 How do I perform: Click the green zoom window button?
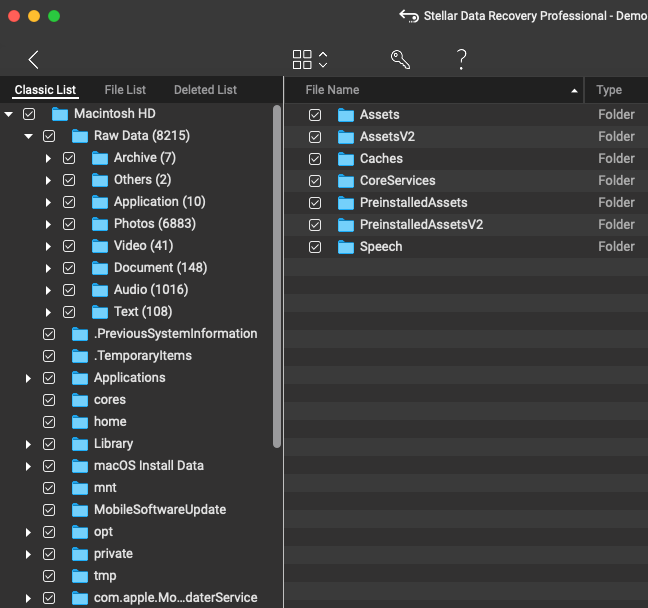54,16
